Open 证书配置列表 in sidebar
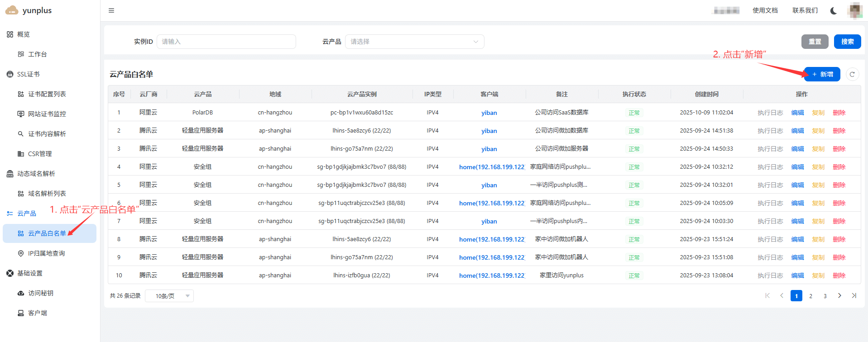Screen dimensions: 868x342 (x=47, y=94)
